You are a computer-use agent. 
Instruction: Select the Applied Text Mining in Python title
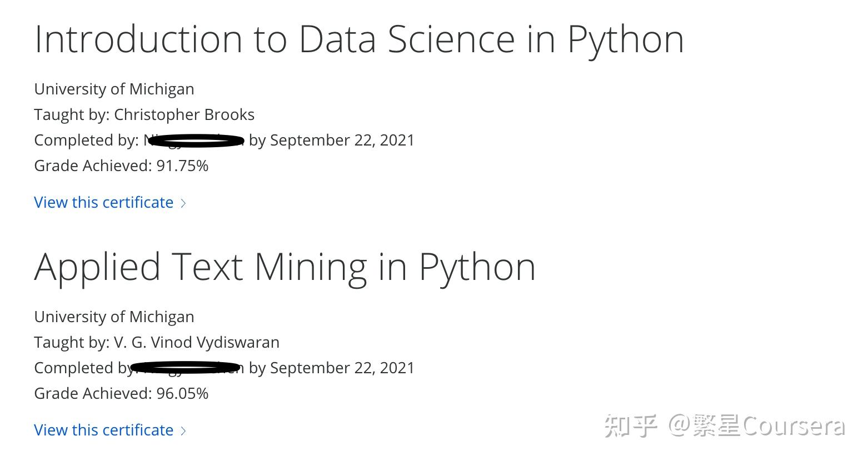click(285, 267)
